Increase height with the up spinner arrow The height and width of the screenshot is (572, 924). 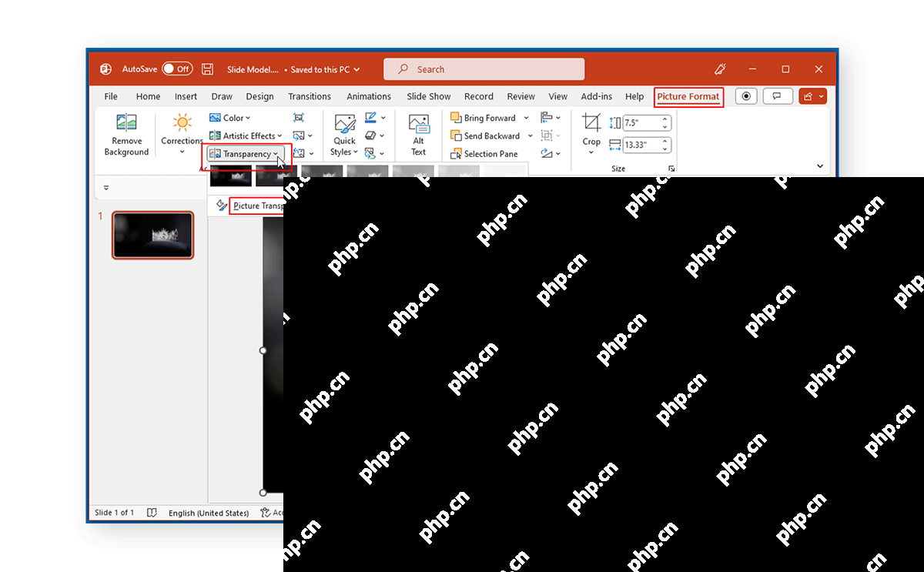[x=666, y=119]
